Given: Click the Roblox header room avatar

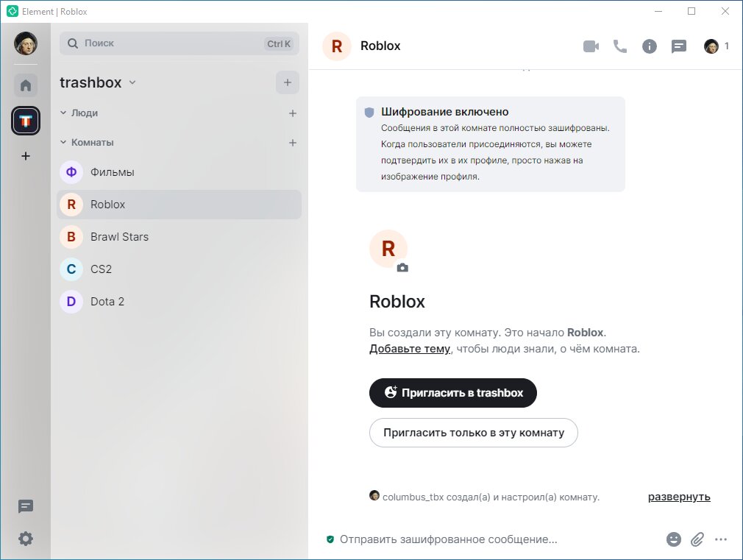Looking at the screenshot, I should point(337,46).
